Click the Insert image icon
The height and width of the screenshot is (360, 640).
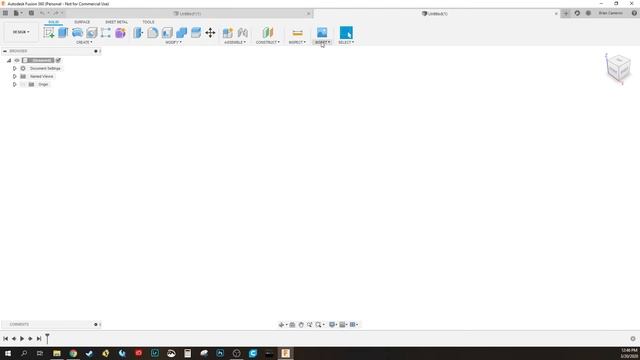[x=322, y=32]
